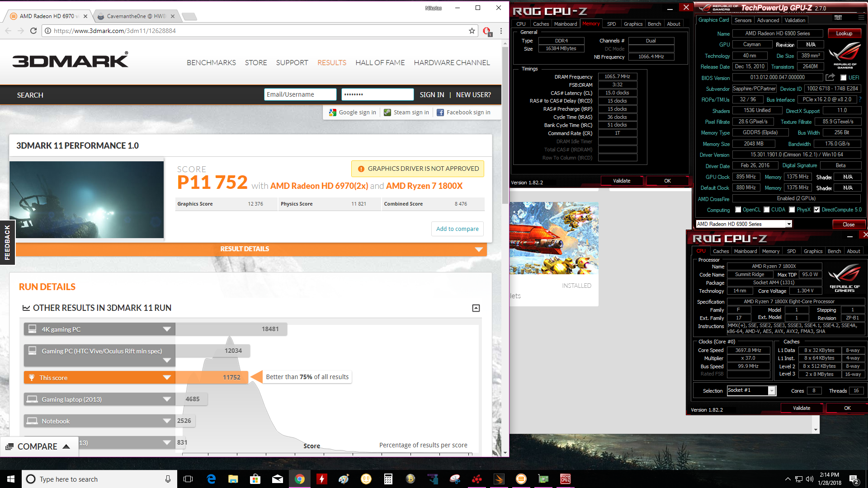Open File Explorer from taskbar
Screen dimensions: 868x488
(233, 479)
